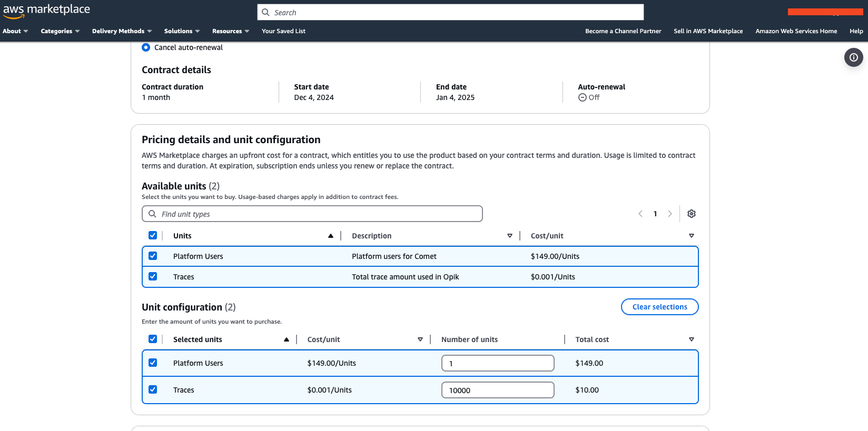The height and width of the screenshot is (431, 868).
Task: Sort unit configuration by Total cost
Action: (692, 339)
